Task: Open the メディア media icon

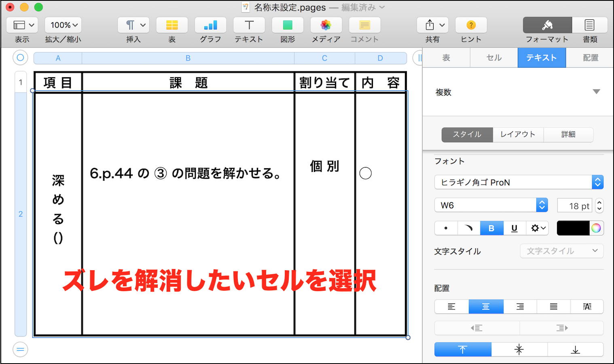Action: pyautogui.click(x=326, y=25)
